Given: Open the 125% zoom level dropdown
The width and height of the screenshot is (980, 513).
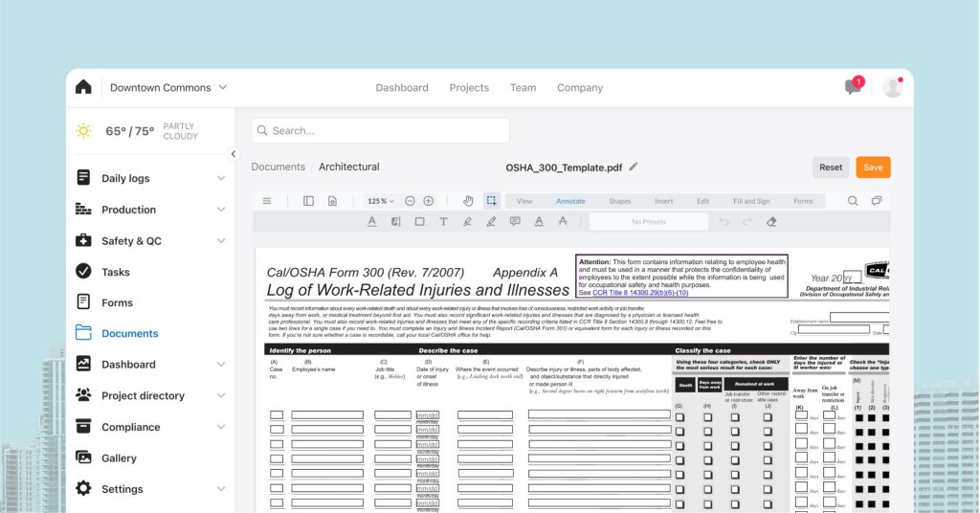Looking at the screenshot, I should [x=380, y=201].
